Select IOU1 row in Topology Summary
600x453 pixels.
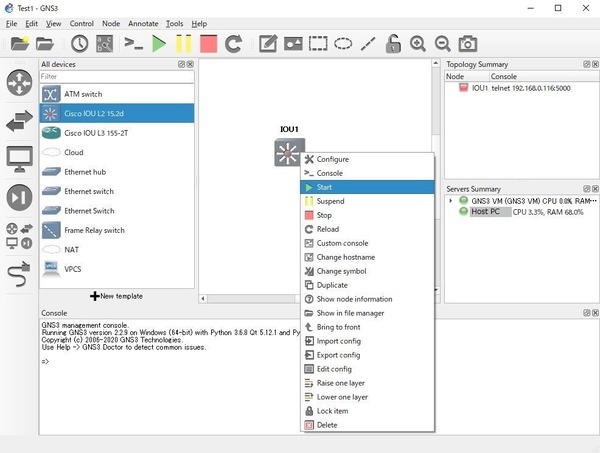522,88
